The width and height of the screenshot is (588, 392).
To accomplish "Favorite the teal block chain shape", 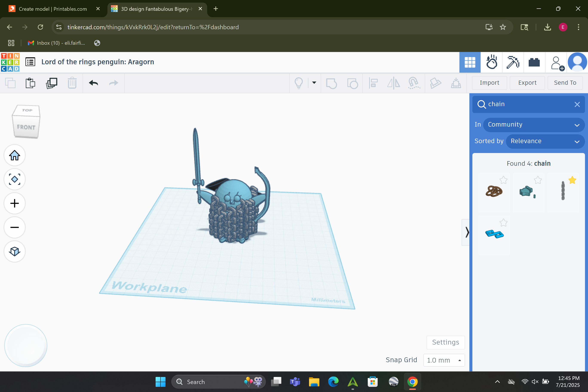I will click(538, 180).
